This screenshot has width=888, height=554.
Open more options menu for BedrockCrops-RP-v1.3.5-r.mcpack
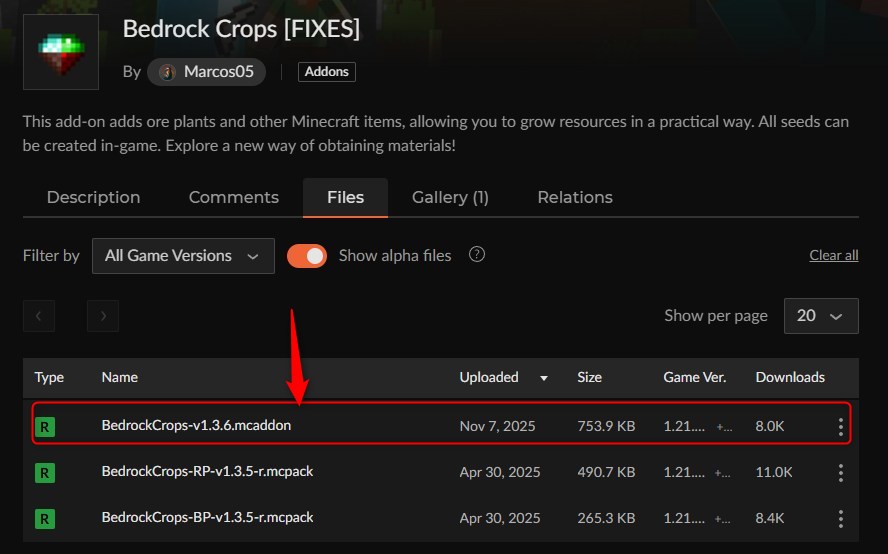coord(841,472)
